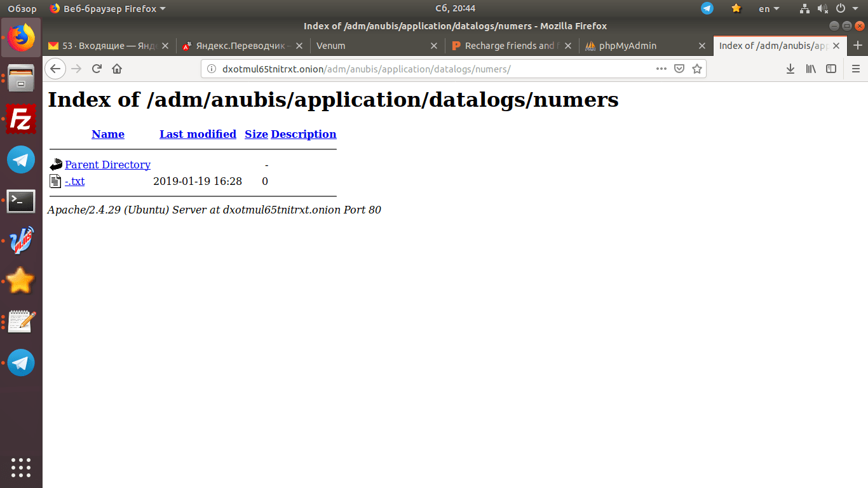Open the Files manager in the dock
868x488 pixels.
tap(22, 78)
